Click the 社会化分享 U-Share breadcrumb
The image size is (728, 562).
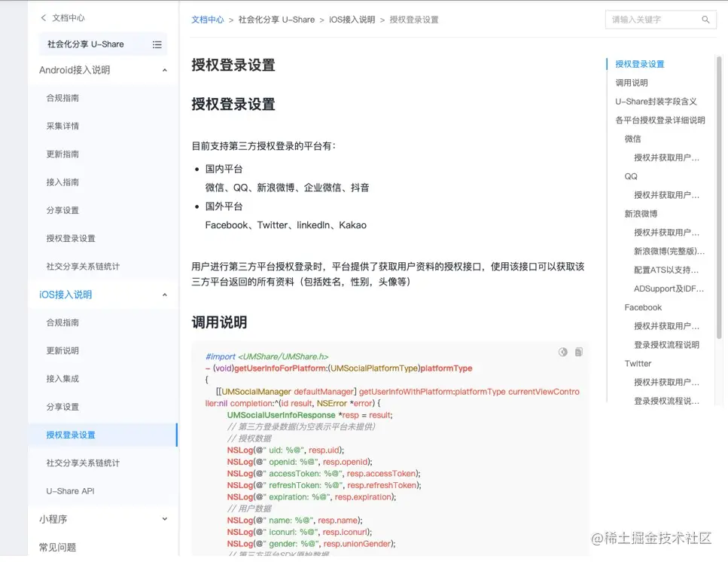[276, 20]
